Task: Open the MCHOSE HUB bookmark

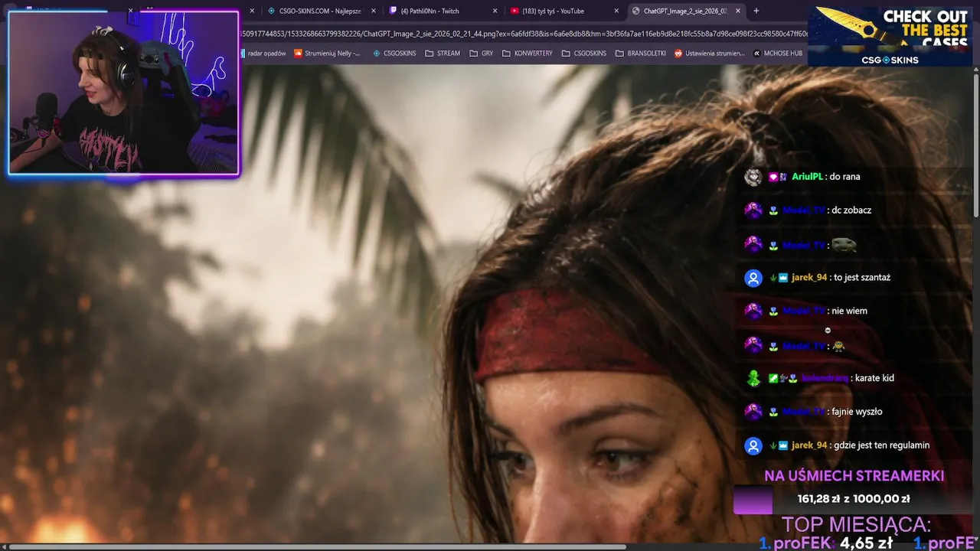Action: click(778, 54)
